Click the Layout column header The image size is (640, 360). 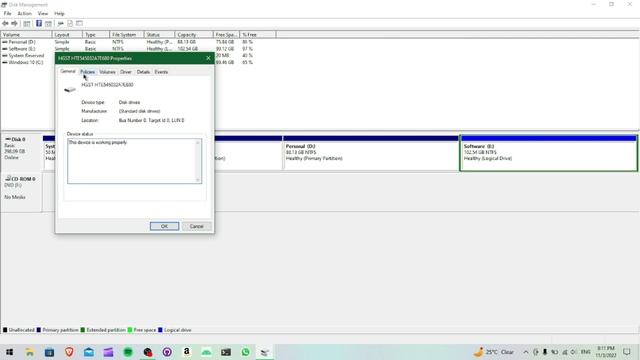pyautogui.click(x=67, y=35)
